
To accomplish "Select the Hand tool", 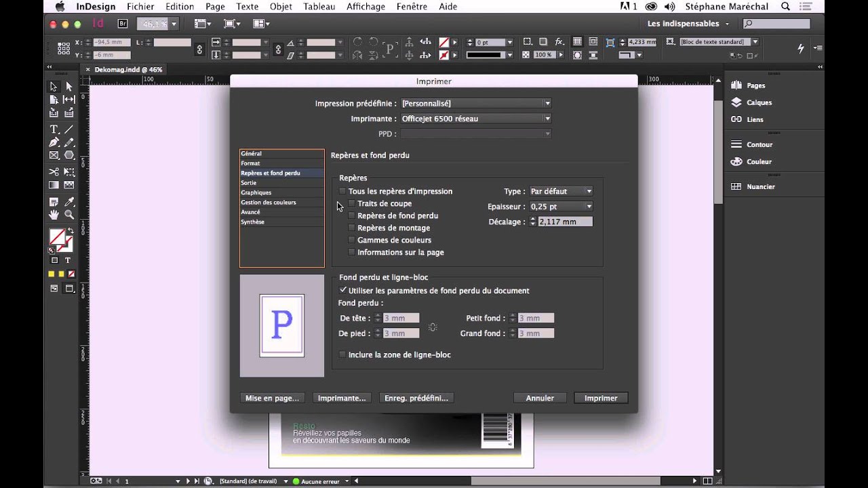I will (x=54, y=215).
